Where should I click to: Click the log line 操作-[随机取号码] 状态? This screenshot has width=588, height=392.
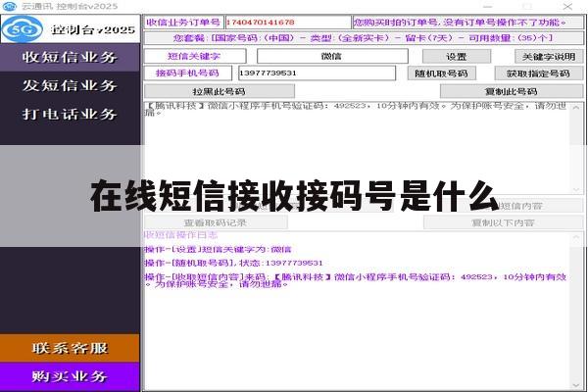(x=233, y=263)
